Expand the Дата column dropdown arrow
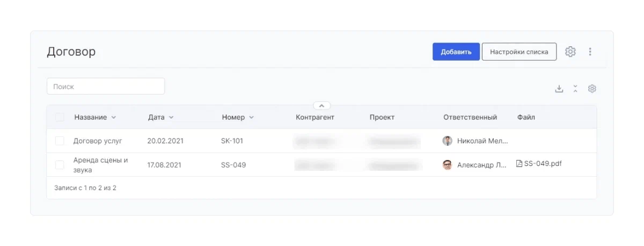Screen dimensions: 644x246 coord(171,118)
